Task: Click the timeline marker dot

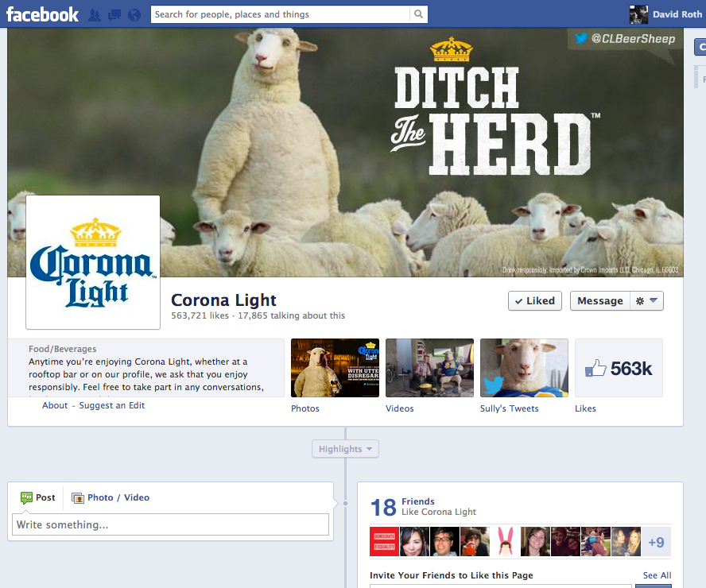Action: tap(345, 504)
